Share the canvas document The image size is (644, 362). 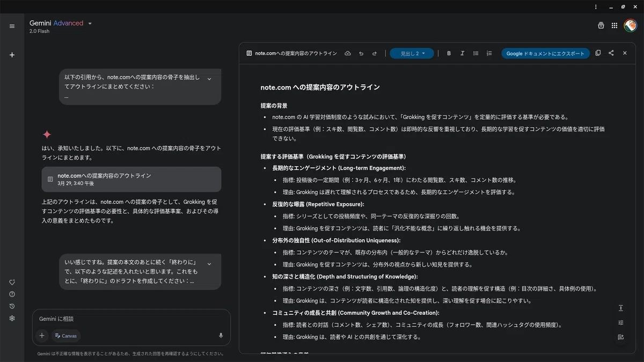pos(611,53)
